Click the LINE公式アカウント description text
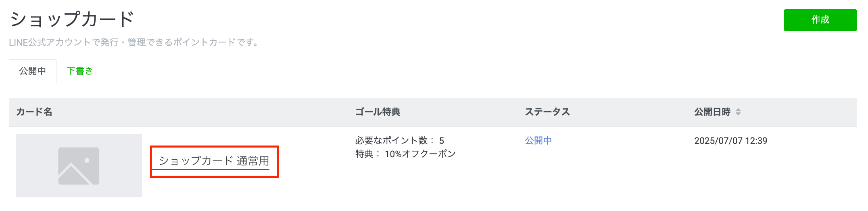 point(134,42)
